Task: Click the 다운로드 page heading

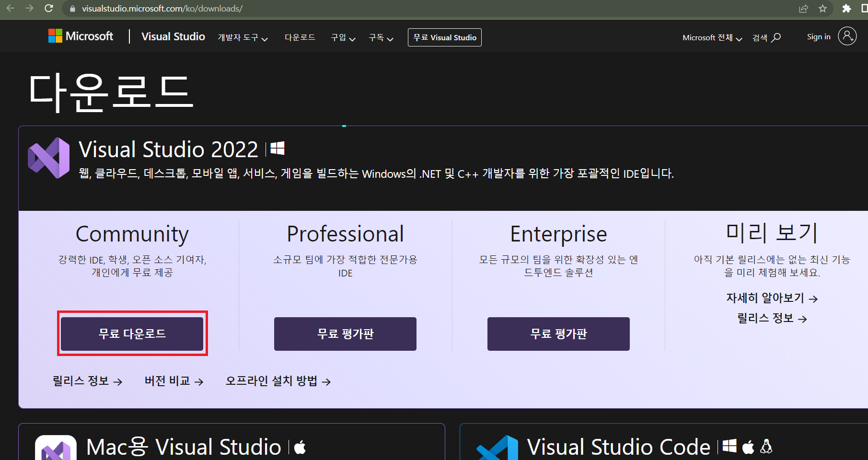Action: [111, 93]
